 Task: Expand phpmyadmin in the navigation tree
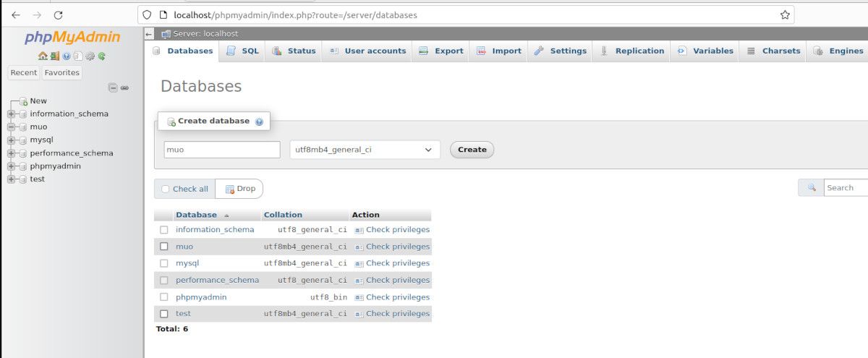click(x=11, y=166)
